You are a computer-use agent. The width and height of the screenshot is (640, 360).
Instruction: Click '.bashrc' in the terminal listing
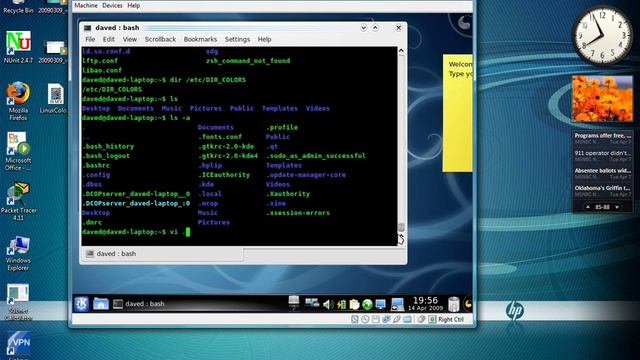tap(96, 165)
